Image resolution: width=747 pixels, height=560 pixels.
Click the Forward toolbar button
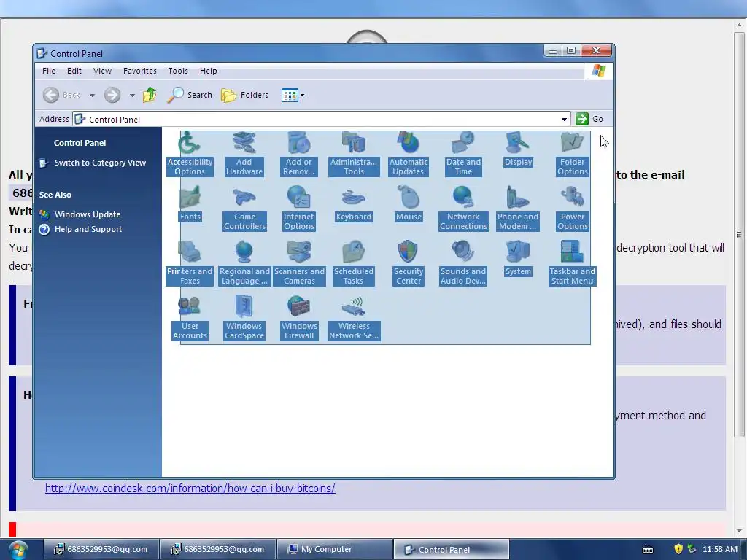click(x=112, y=96)
